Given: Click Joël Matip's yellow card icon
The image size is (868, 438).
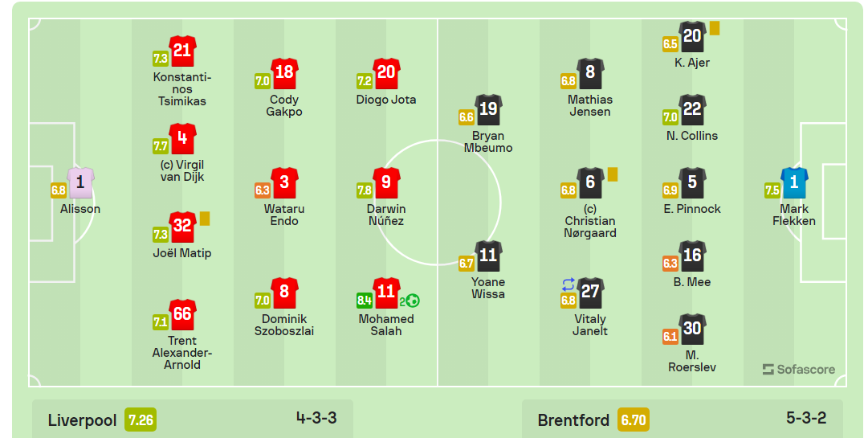Looking at the screenshot, I should click(x=205, y=219).
